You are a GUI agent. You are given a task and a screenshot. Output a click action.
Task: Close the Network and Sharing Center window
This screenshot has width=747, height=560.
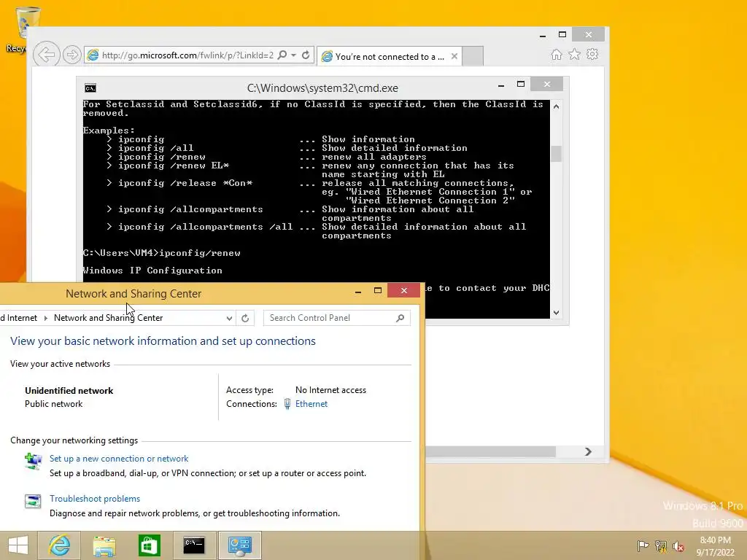403,290
